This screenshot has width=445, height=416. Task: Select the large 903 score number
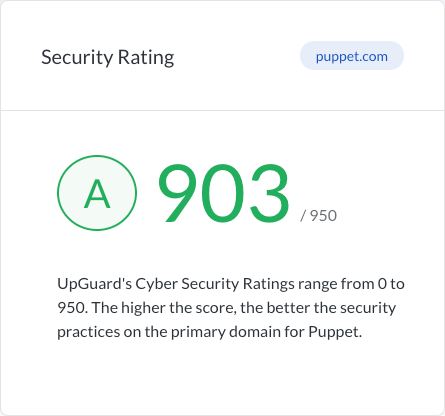pos(223,193)
